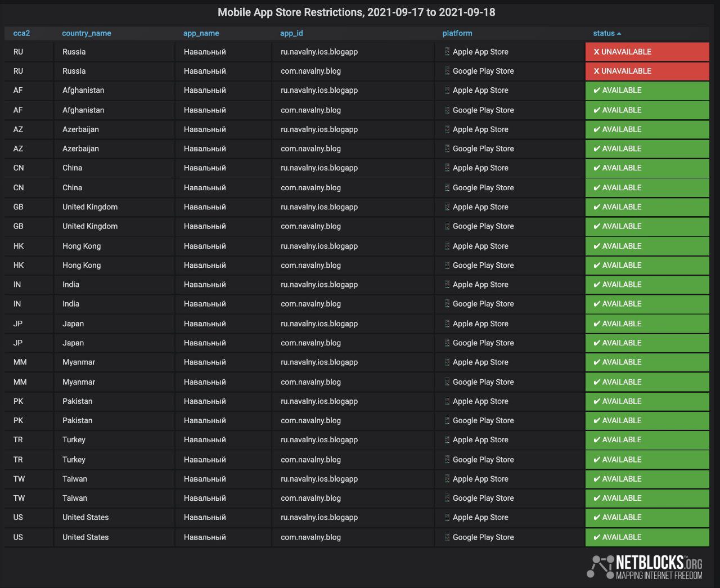Sort by the app_id column header

tap(291, 33)
